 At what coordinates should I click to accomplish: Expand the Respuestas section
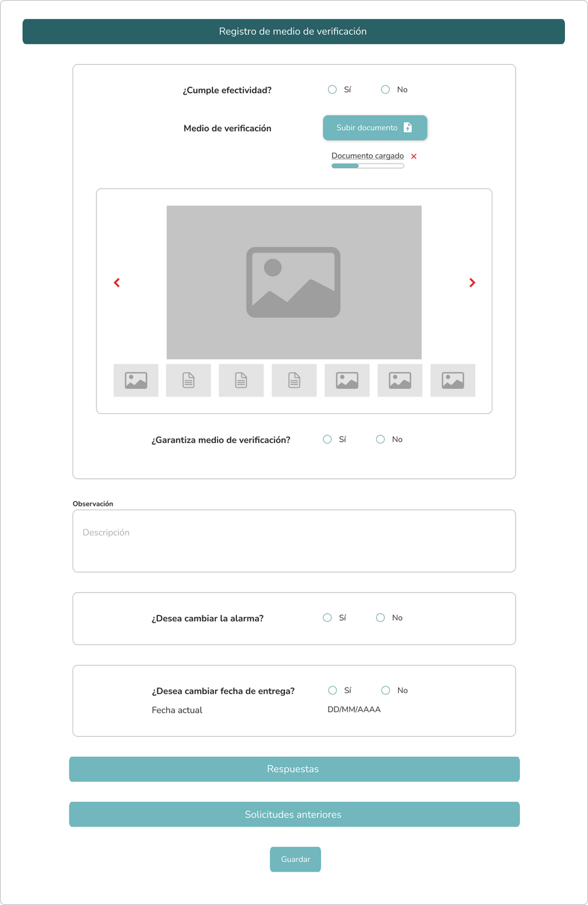pyautogui.click(x=294, y=769)
